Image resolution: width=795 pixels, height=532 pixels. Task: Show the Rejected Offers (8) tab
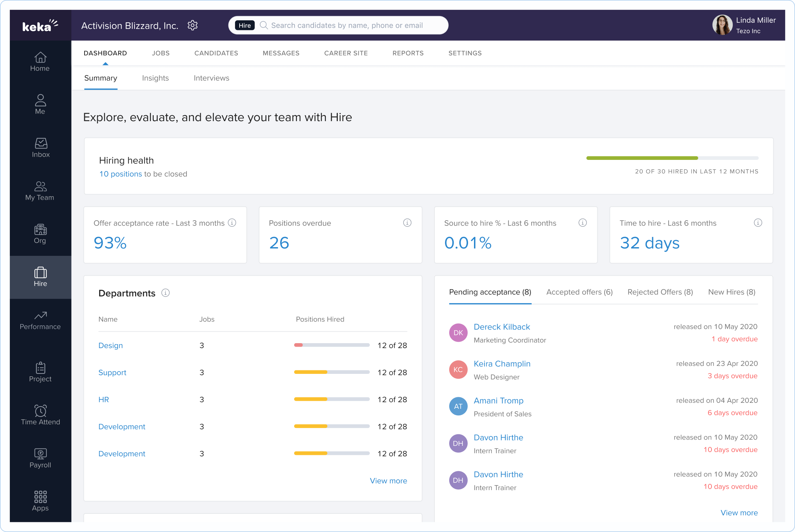coord(660,292)
